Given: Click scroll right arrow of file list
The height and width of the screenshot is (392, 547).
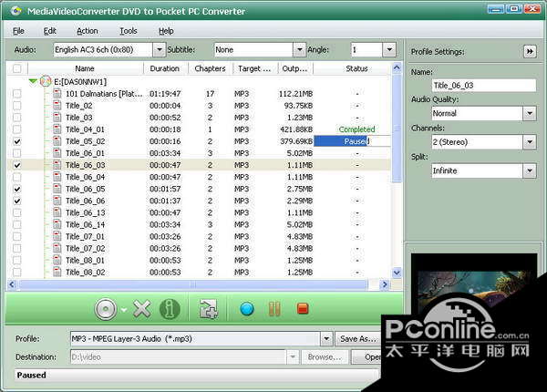Looking at the screenshot, I should coord(385,284).
